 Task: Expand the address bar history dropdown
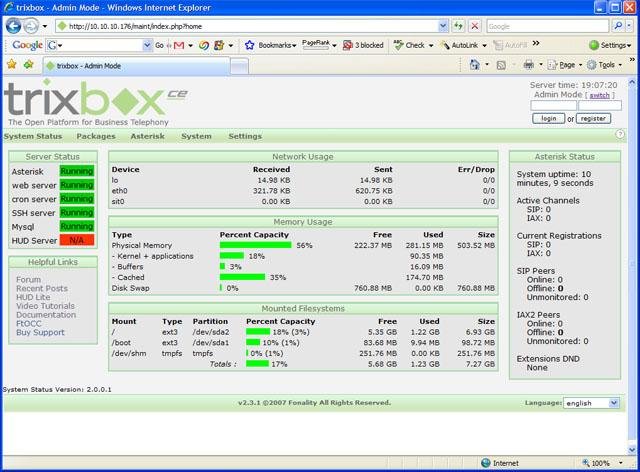coord(443,26)
